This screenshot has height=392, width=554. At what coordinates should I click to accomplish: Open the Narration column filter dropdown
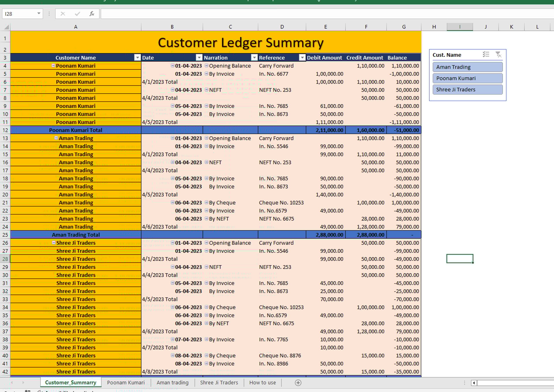(x=254, y=58)
